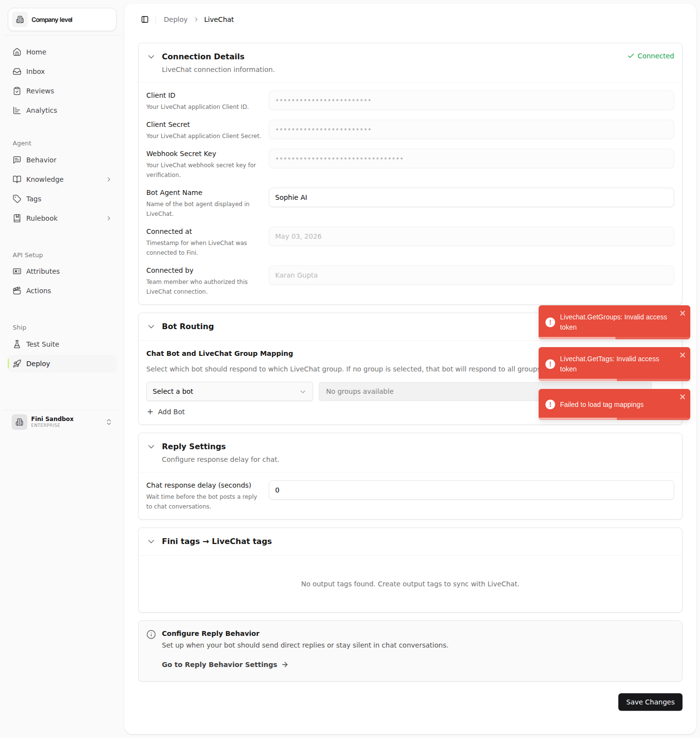
Task: Open the Select a bot dropdown
Action: [x=229, y=391]
